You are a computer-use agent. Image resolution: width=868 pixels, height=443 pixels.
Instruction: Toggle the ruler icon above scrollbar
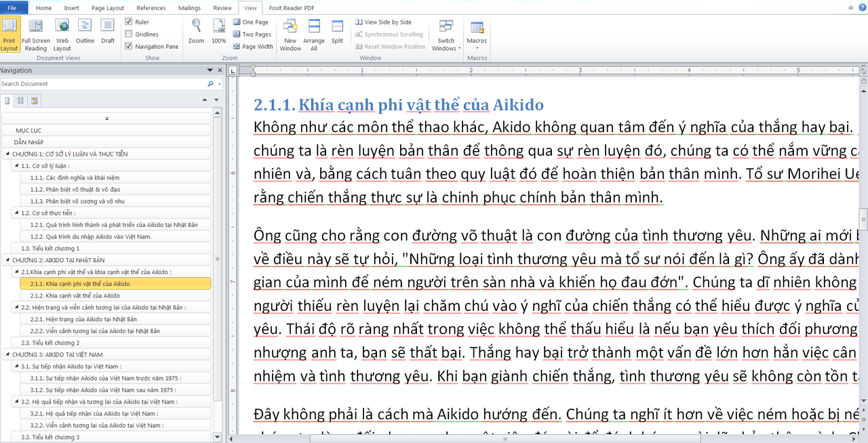coord(863,70)
